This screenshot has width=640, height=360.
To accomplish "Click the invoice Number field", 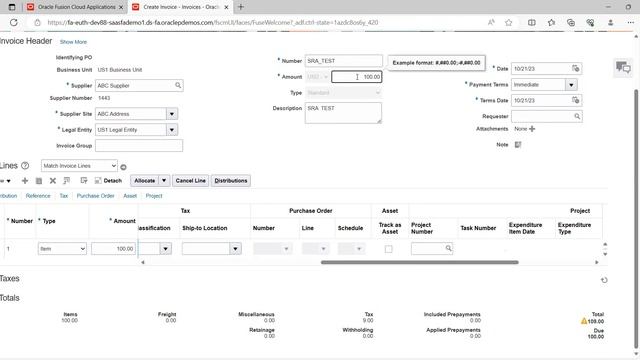I will click(344, 61).
